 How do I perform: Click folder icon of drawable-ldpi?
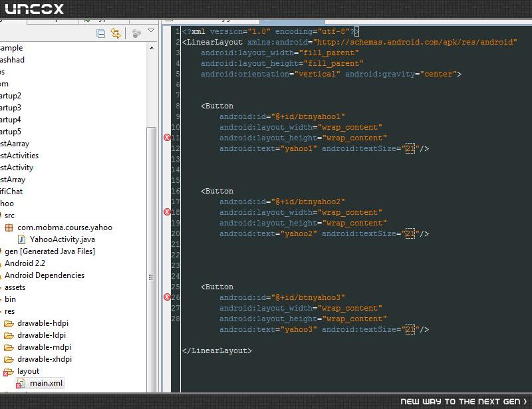(9, 336)
